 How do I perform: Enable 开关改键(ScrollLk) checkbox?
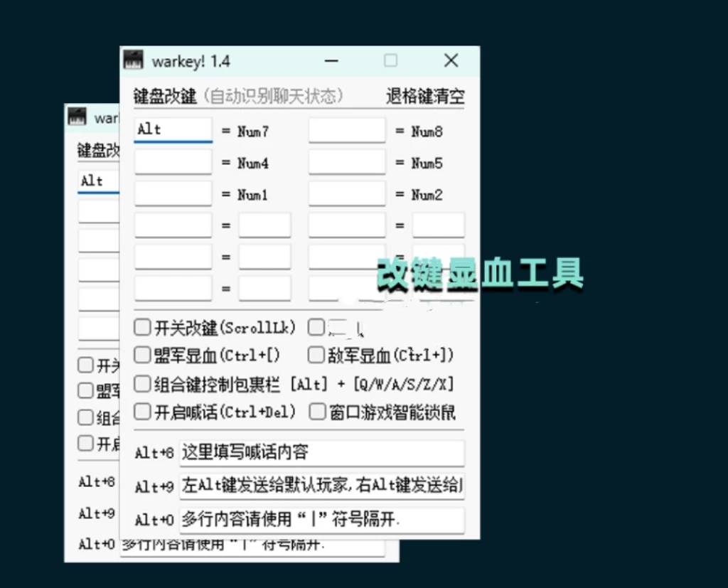click(x=142, y=328)
